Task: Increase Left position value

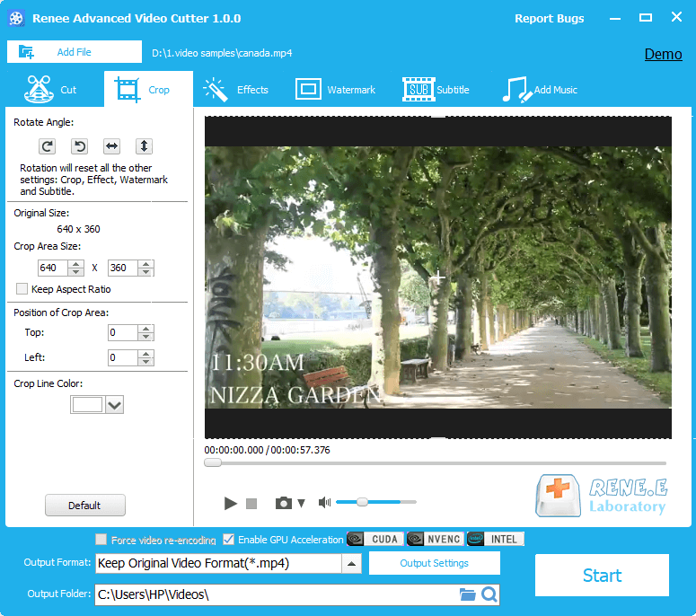Action: [146, 354]
